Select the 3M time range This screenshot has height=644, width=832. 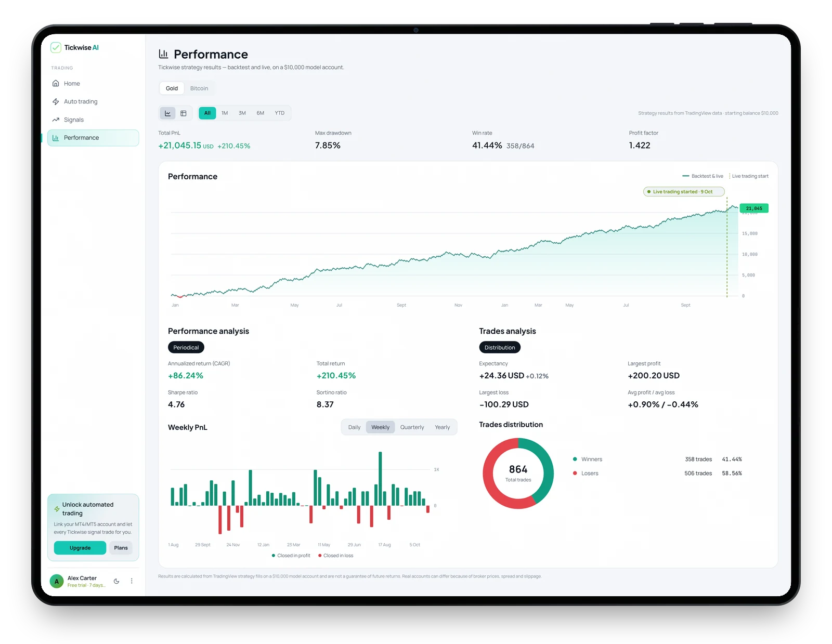(242, 113)
